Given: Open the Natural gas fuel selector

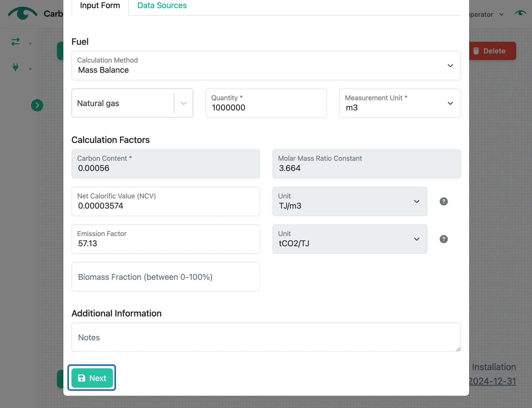Looking at the screenshot, I should 132,103.
